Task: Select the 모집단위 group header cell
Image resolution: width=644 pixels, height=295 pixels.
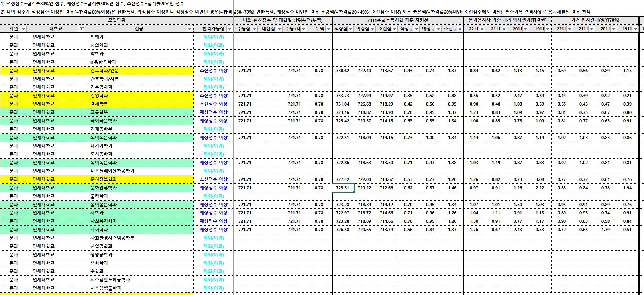Action: (x=117, y=20)
